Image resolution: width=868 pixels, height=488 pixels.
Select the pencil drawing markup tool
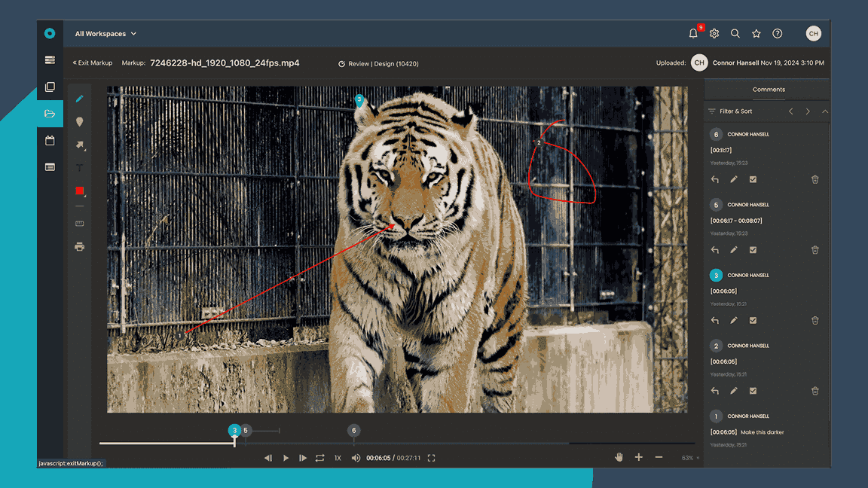80,98
